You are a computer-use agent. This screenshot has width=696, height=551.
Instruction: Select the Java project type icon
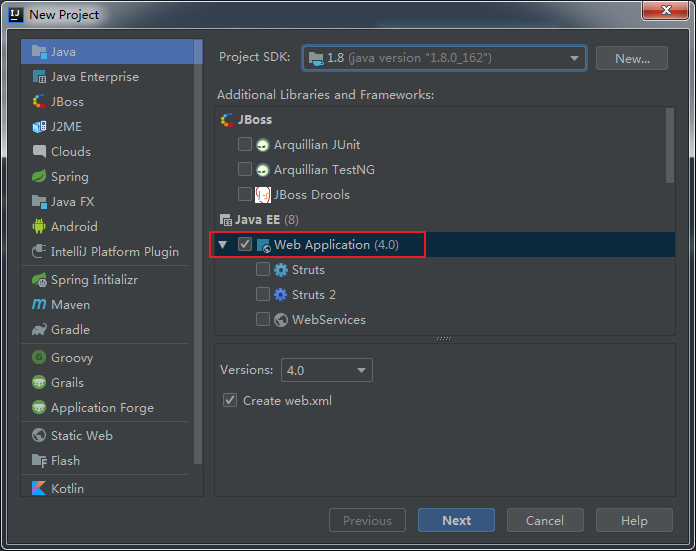click(39, 52)
